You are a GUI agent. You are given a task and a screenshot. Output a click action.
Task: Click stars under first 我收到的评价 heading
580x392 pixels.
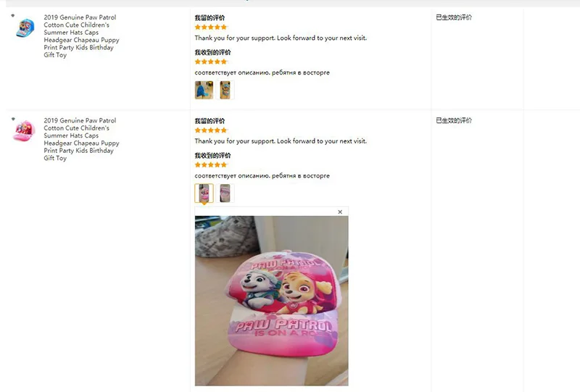coord(211,62)
